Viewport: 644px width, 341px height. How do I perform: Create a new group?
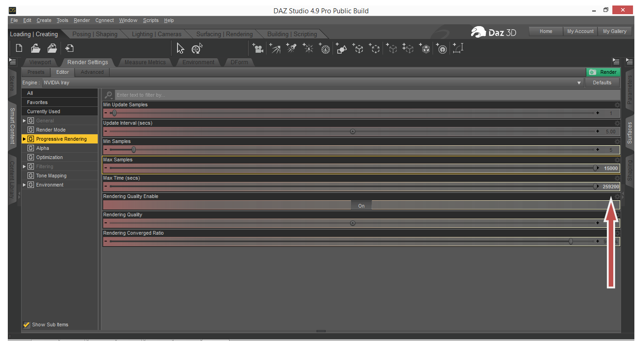(375, 48)
